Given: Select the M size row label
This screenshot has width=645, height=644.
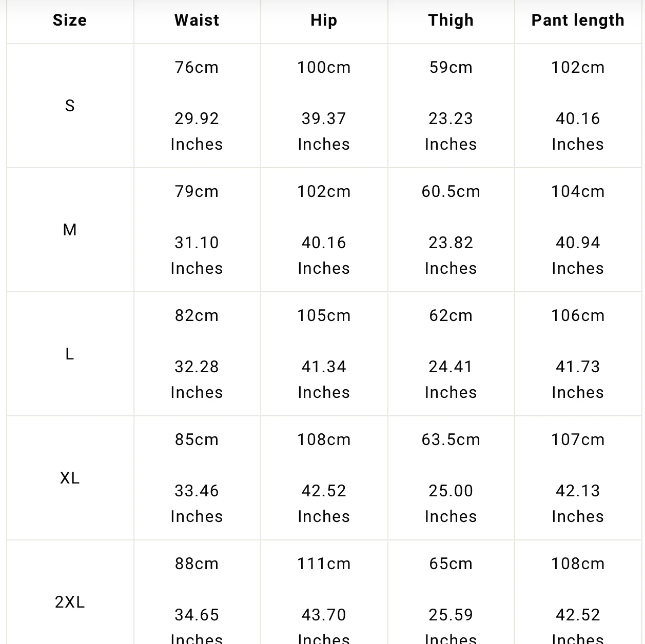Looking at the screenshot, I should (x=70, y=230).
